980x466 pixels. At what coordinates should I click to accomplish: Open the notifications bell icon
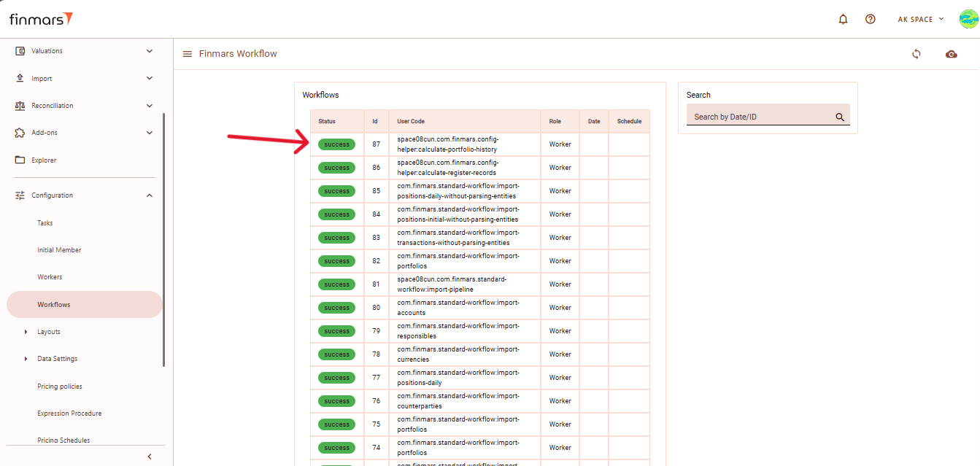click(x=844, y=20)
